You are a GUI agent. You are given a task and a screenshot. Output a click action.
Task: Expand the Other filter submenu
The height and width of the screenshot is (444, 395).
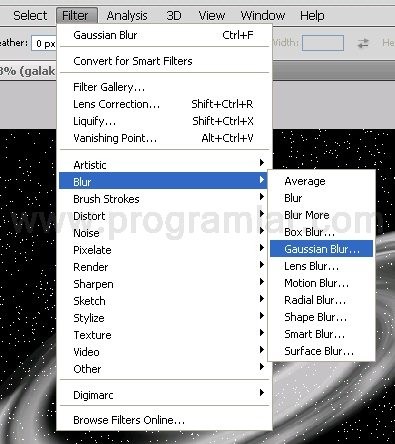point(163,369)
